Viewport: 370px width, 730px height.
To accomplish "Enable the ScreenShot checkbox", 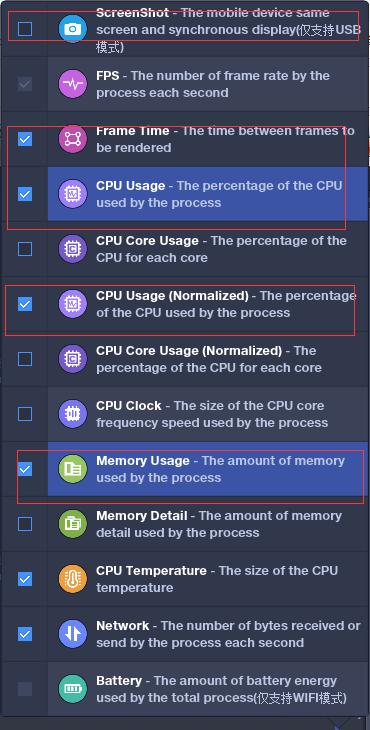I will pos(25,29).
